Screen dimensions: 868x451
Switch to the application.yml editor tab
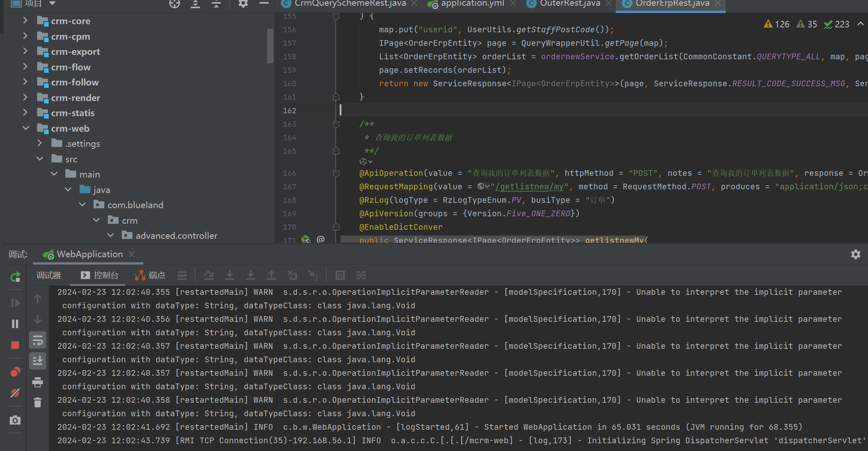point(472,4)
